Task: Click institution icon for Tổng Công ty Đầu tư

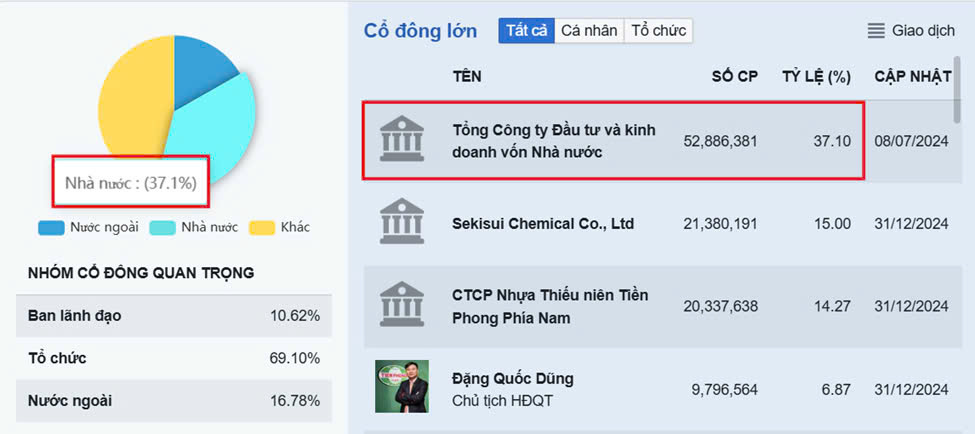Action: click(x=402, y=141)
